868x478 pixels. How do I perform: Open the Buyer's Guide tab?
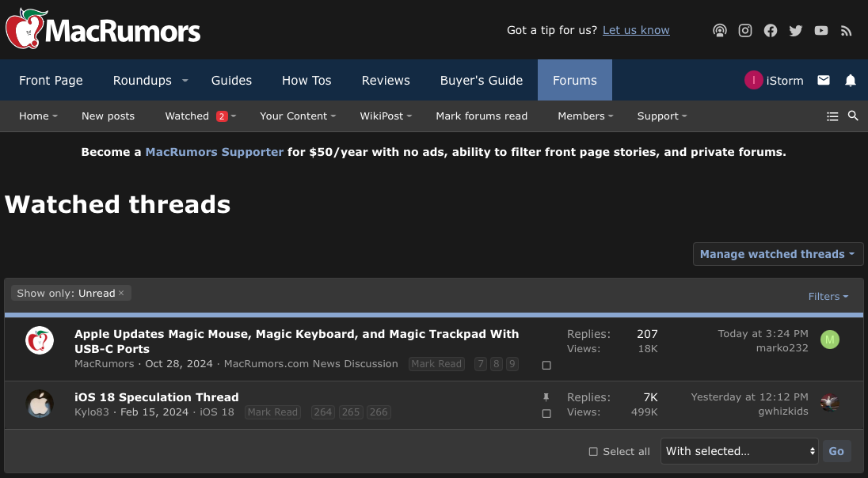(481, 80)
